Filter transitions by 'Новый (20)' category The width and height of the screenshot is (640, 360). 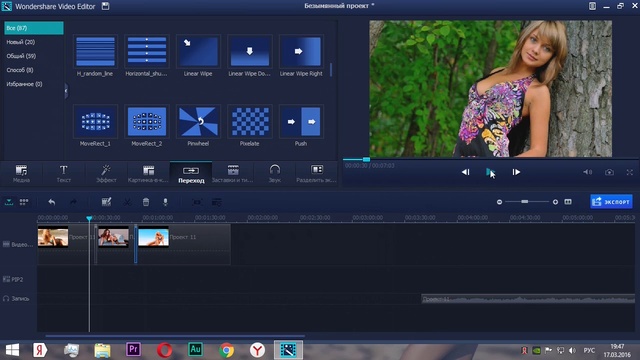(20, 42)
